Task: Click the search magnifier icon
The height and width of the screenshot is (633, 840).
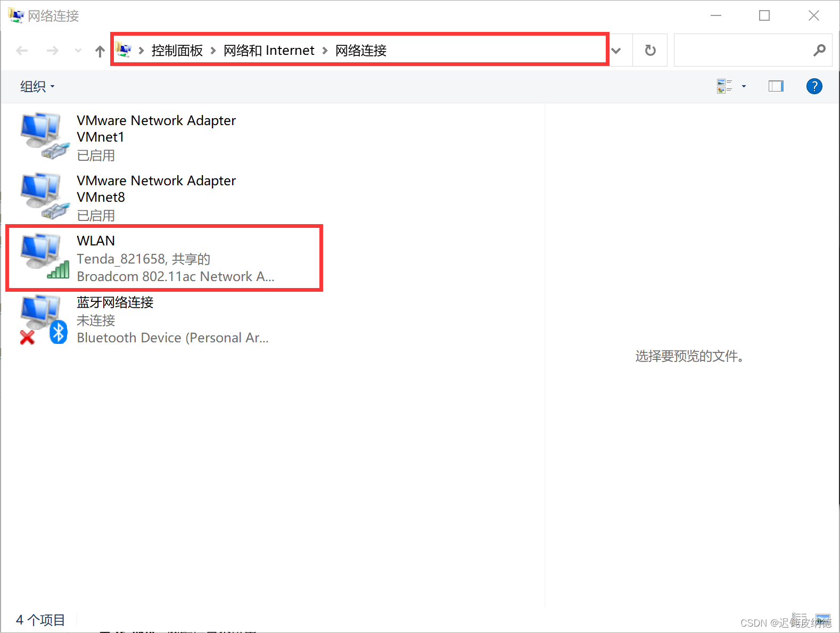Action: [x=819, y=51]
